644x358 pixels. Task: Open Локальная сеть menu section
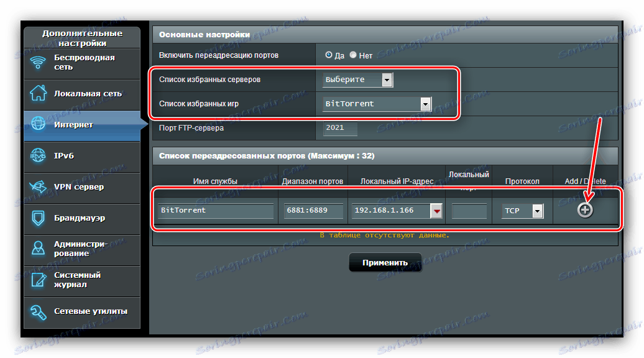[82, 94]
